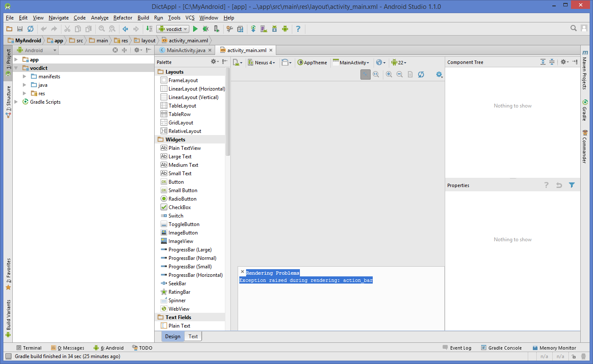Run the app with the green play icon
The height and width of the screenshot is (364, 593).
pyautogui.click(x=195, y=29)
